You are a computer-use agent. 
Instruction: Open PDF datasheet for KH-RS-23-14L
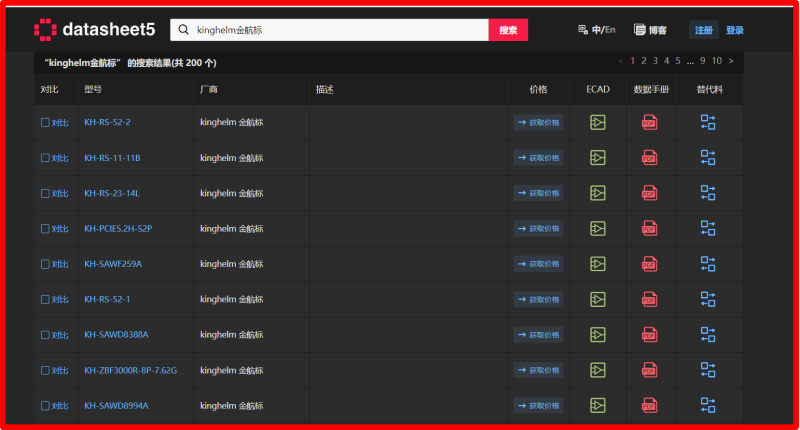[649, 193]
